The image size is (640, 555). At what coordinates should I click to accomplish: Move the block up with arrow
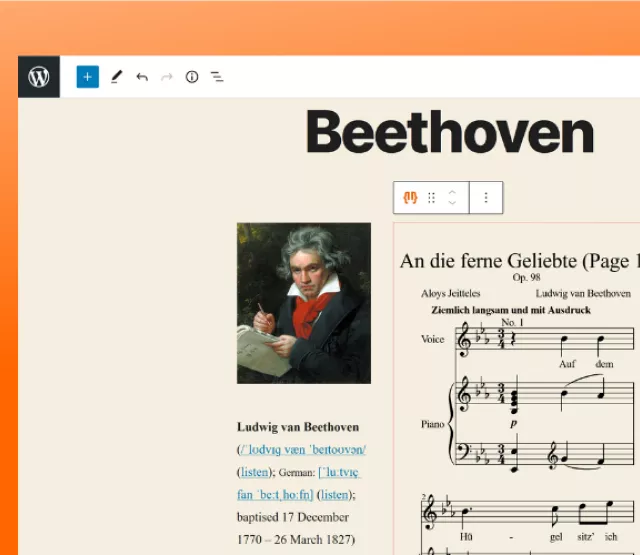452,192
